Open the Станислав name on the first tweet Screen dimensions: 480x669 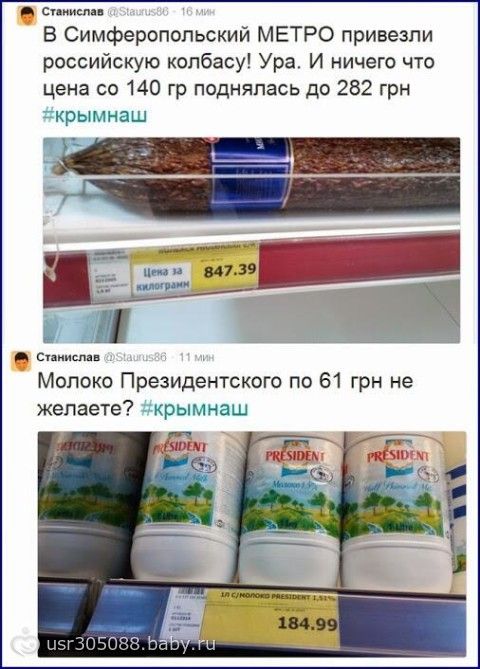73,12
